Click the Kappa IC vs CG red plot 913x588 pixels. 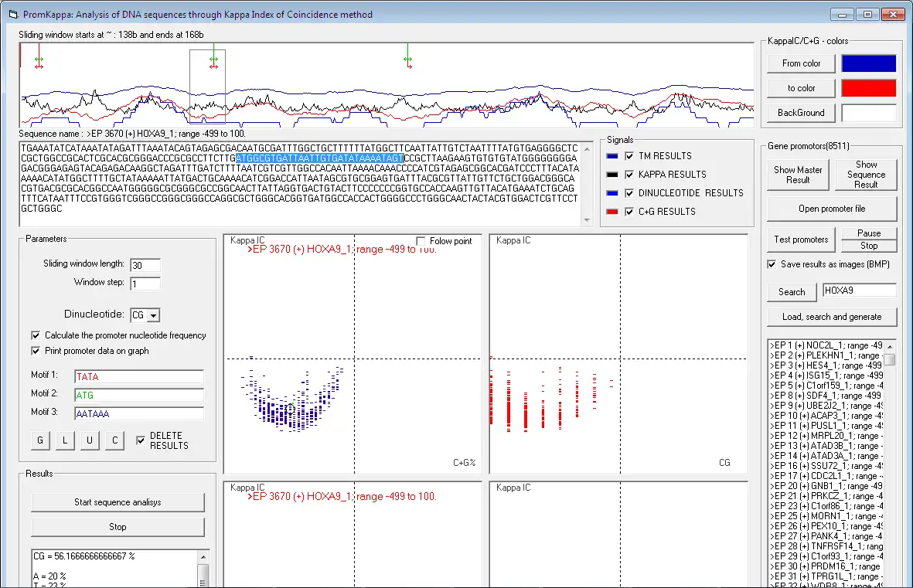tap(618, 354)
